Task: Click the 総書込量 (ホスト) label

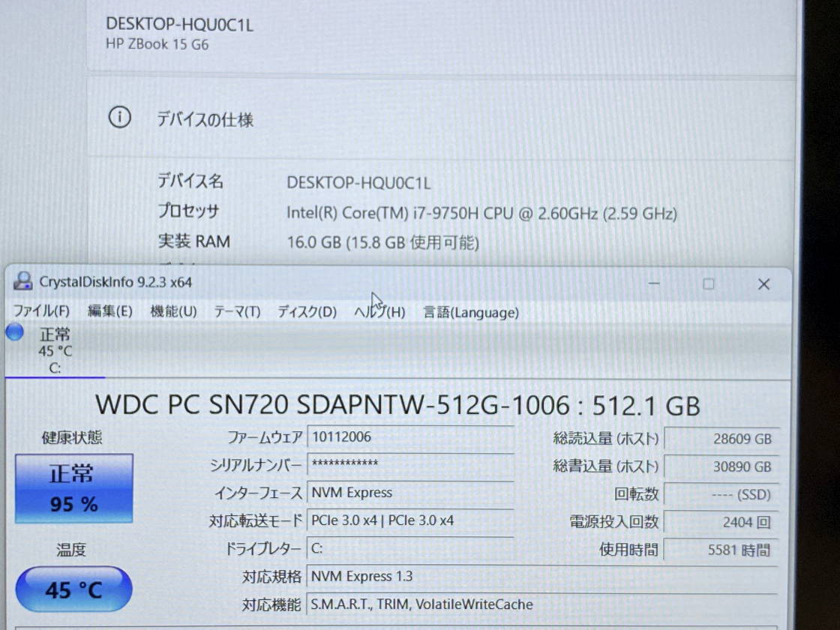Action: coord(606,466)
